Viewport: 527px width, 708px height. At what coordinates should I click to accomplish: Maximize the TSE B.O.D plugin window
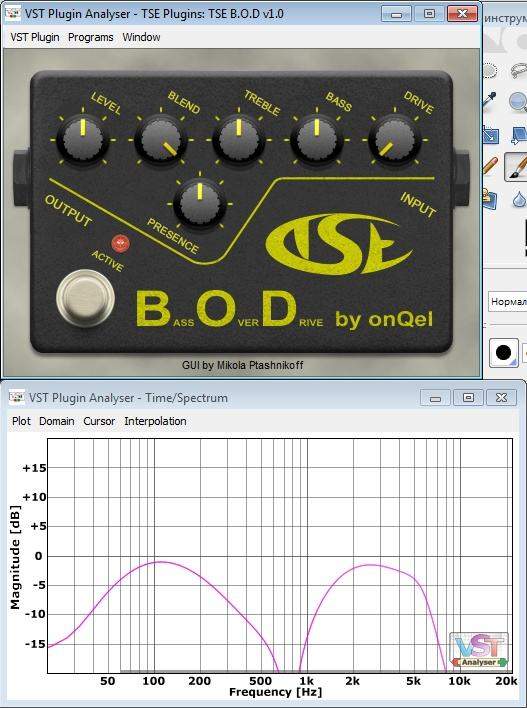(x=429, y=14)
